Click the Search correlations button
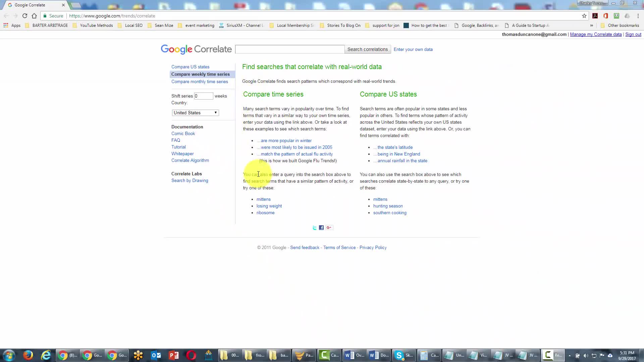This screenshot has height=362, width=644. click(368, 49)
